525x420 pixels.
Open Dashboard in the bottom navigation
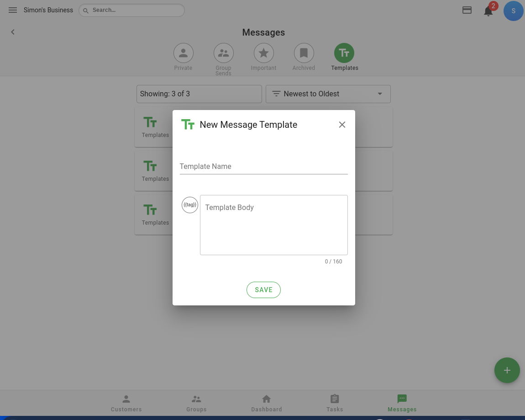click(x=267, y=403)
